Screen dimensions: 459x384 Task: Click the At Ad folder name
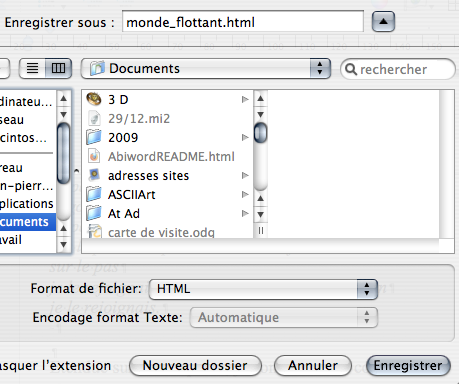(124, 213)
